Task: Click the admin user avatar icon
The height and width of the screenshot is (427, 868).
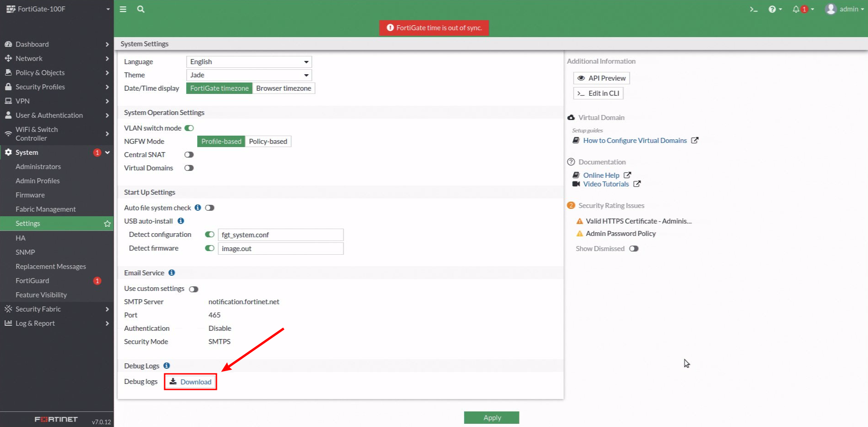Action: click(x=830, y=9)
